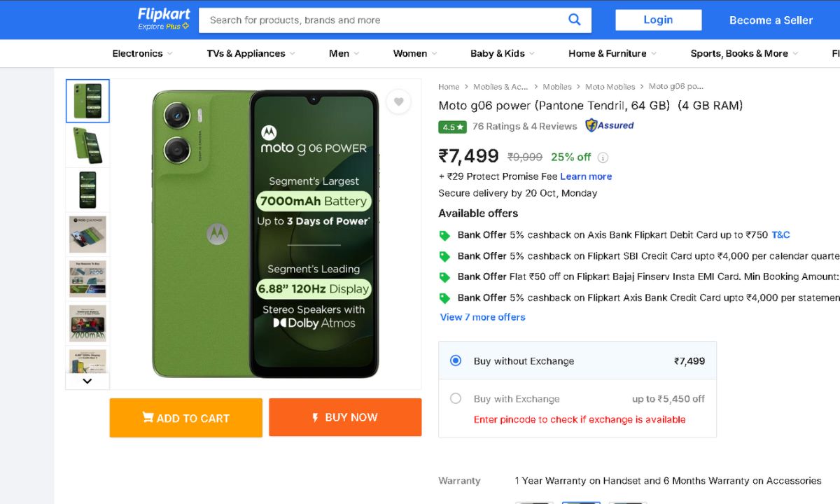840x504 pixels.
Task: Open View 7 more offers link
Action: [482, 317]
